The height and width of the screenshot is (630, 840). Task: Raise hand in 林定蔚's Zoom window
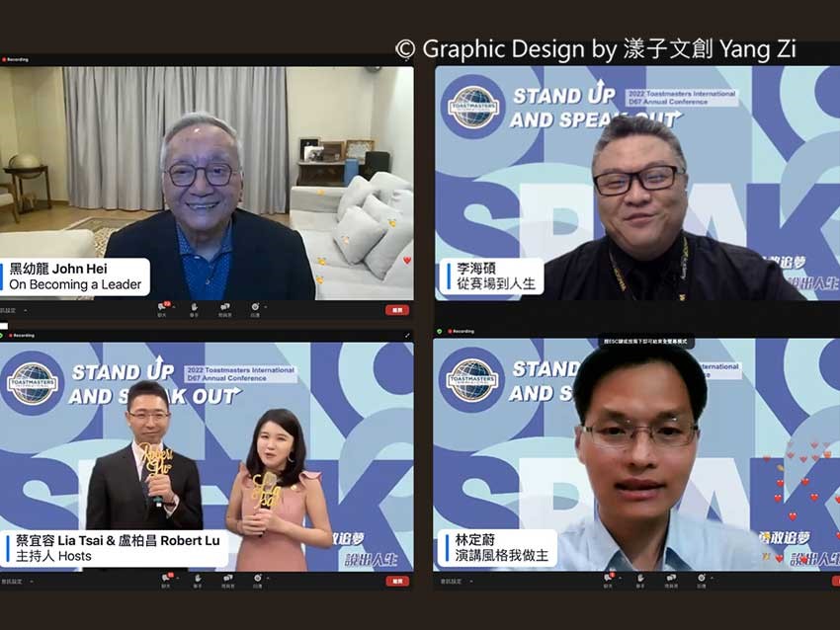coord(640,580)
